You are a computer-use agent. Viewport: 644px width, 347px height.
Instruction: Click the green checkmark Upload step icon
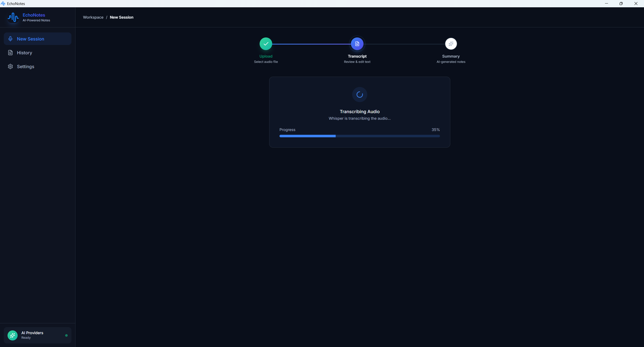[x=266, y=44]
